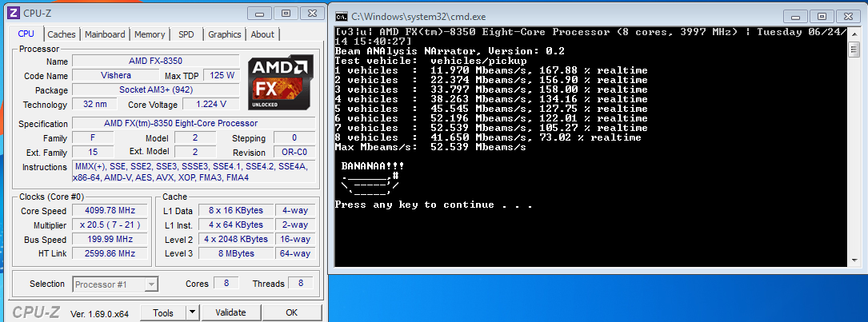This screenshot has width=868, height=322.
Task: Click the 'Test vehicle: vehicles/pickup' line
Action: click(430, 61)
